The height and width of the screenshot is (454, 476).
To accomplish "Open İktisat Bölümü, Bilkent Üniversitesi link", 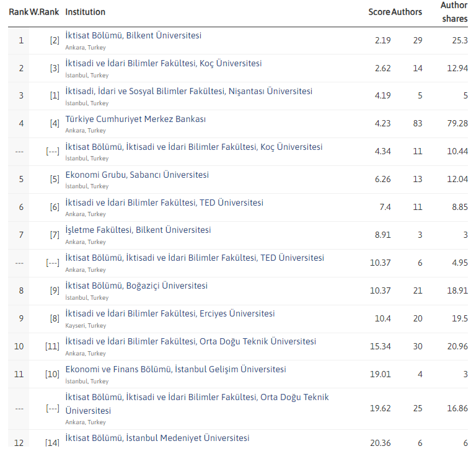I will point(133,35).
